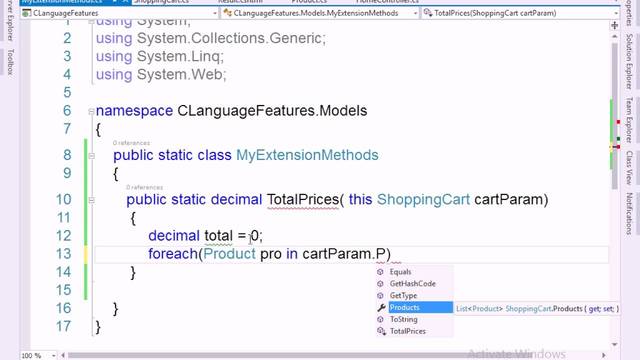The width and height of the screenshot is (640, 360).
Task: Click the GetType method icon in IntelliSense
Action: click(x=380, y=296)
